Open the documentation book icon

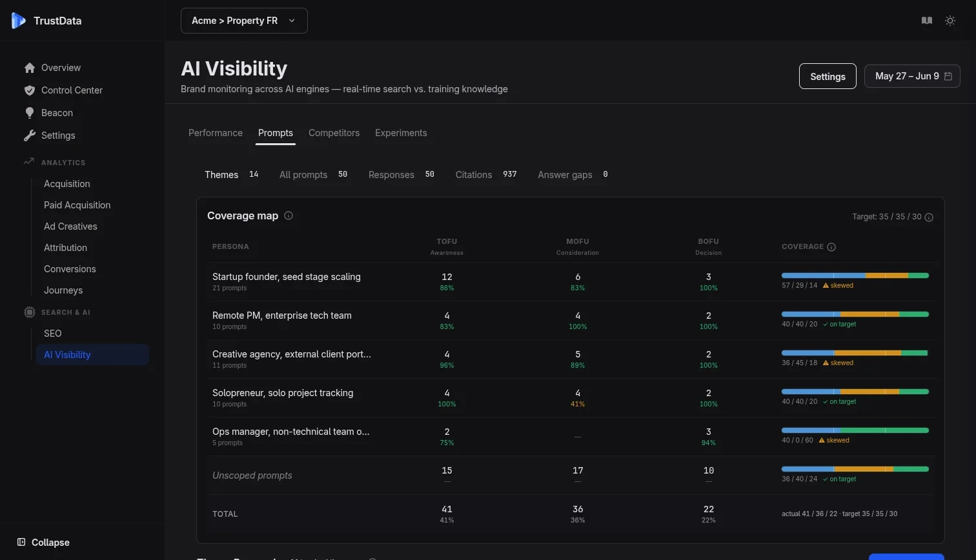pos(927,21)
